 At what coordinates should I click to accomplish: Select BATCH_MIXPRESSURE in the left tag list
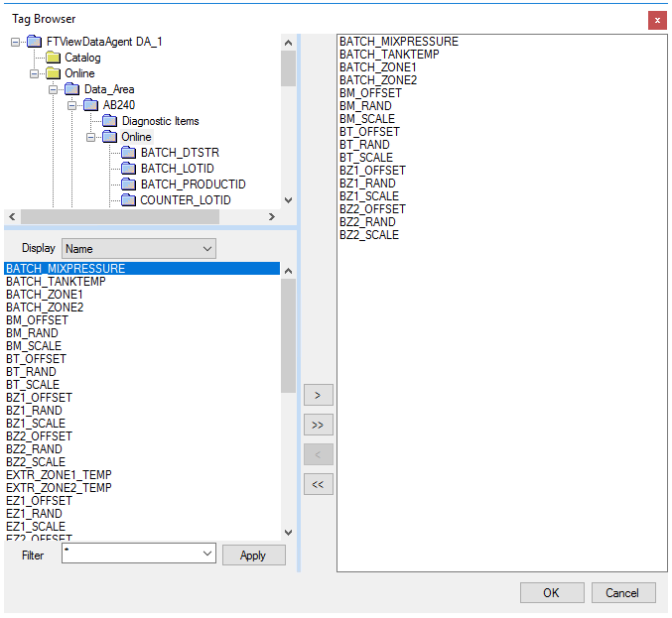(142, 269)
